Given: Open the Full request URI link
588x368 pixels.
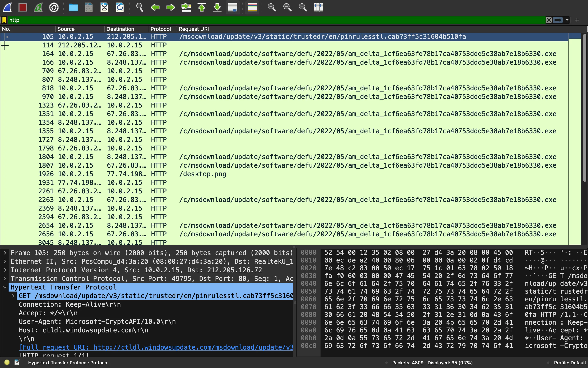Looking at the screenshot, I should [156, 347].
